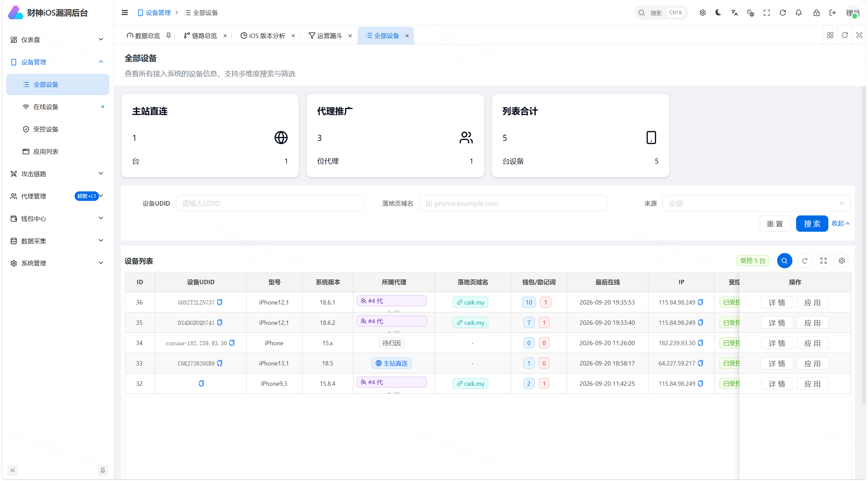
Task: Pin the 数据总览 tab
Action: [169, 36]
